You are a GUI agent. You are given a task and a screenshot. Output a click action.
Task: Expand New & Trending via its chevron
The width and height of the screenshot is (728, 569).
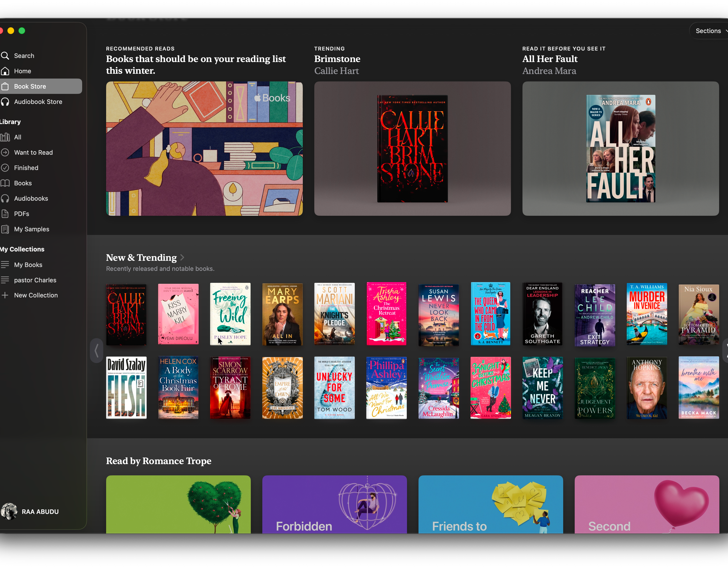tap(182, 257)
